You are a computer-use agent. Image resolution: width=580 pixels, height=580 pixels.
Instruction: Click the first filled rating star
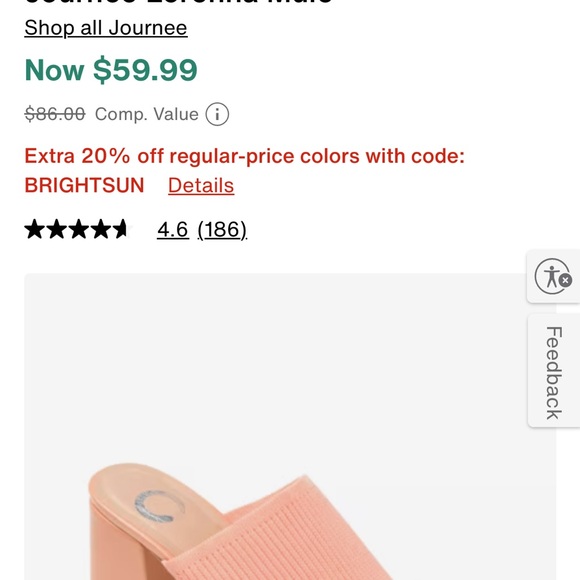35,229
